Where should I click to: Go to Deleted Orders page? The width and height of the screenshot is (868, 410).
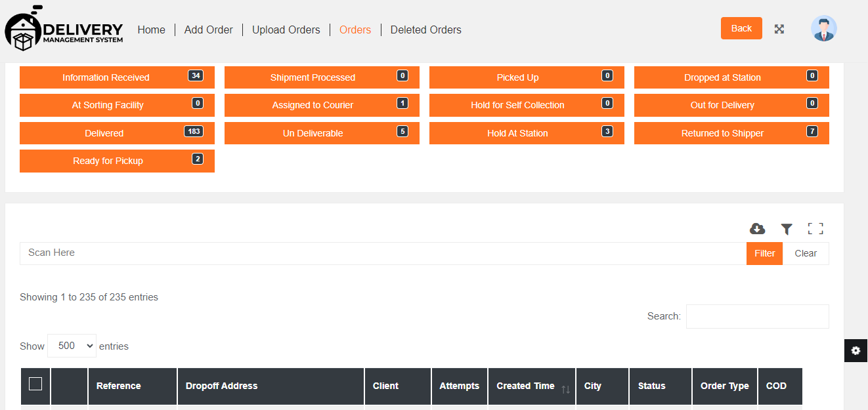425,30
